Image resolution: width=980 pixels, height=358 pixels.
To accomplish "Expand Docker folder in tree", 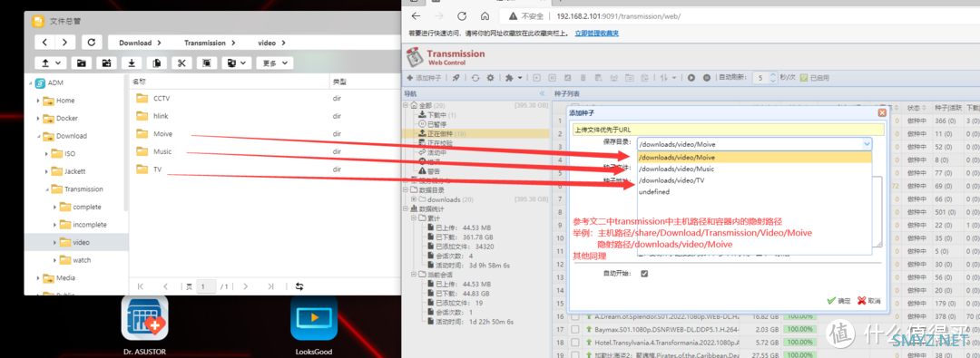I will (x=38, y=118).
